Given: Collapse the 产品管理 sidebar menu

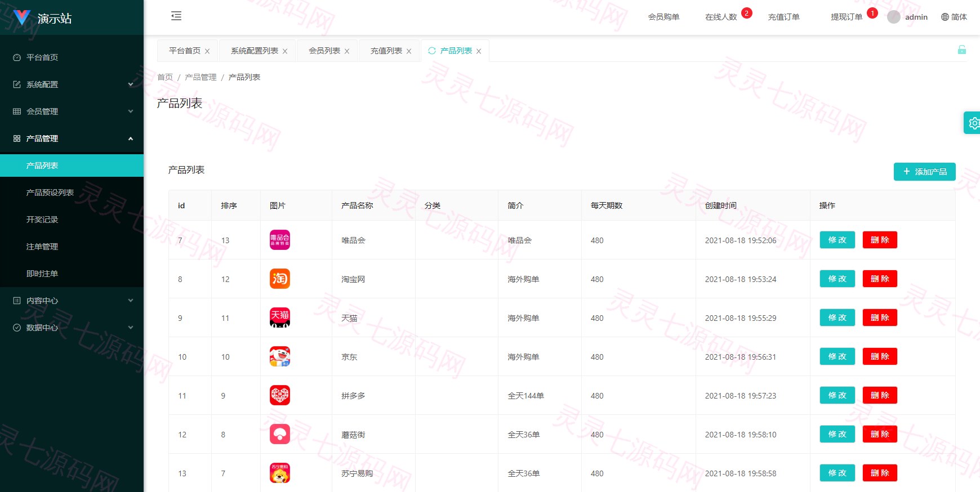Looking at the screenshot, I should point(72,138).
